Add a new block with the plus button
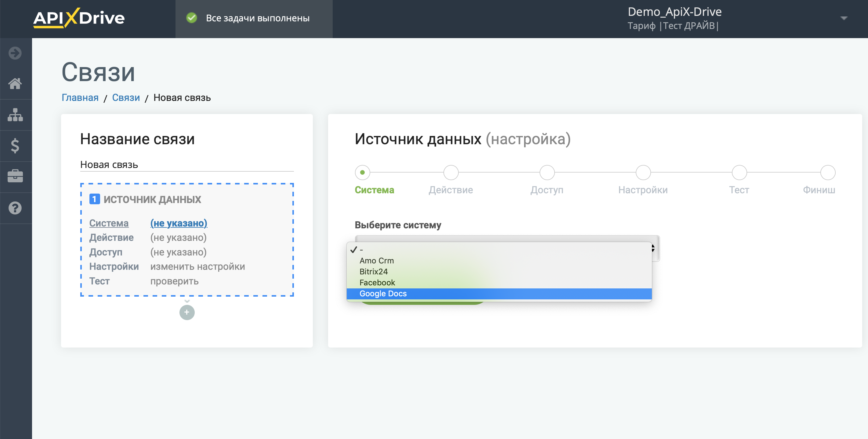The width and height of the screenshot is (868, 439). (187, 312)
